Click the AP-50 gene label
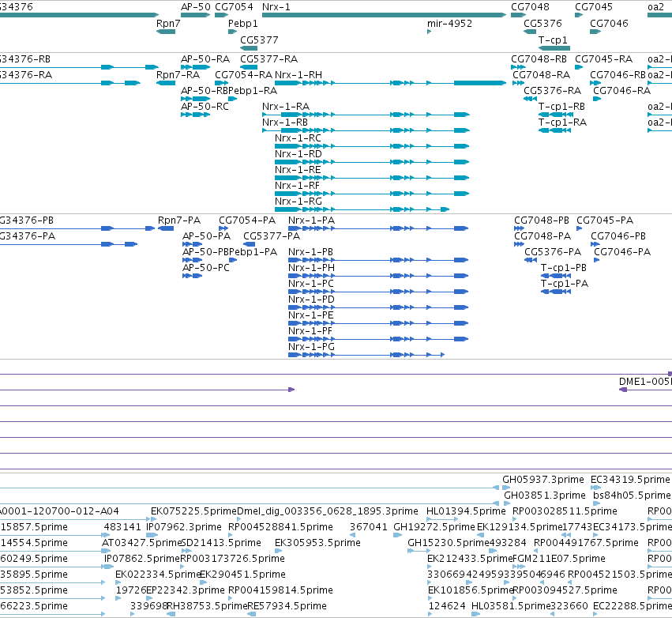672x618 pixels. [x=195, y=7]
